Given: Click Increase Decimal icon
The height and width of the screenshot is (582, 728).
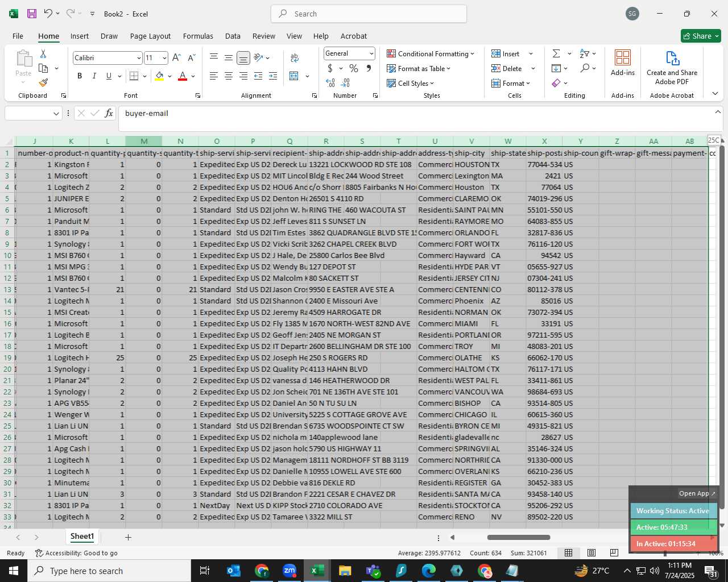Looking at the screenshot, I should point(330,82).
